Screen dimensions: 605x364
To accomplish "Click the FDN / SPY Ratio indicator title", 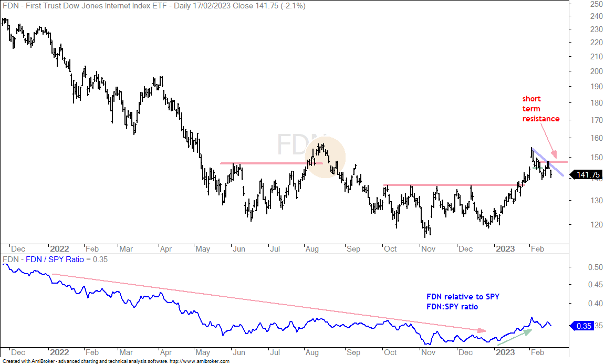I will pos(55,259).
